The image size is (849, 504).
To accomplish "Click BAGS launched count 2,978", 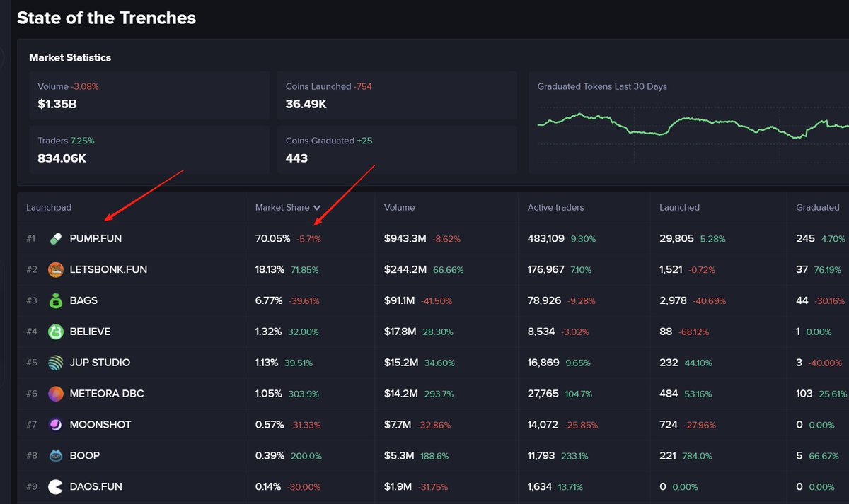I will coord(674,300).
